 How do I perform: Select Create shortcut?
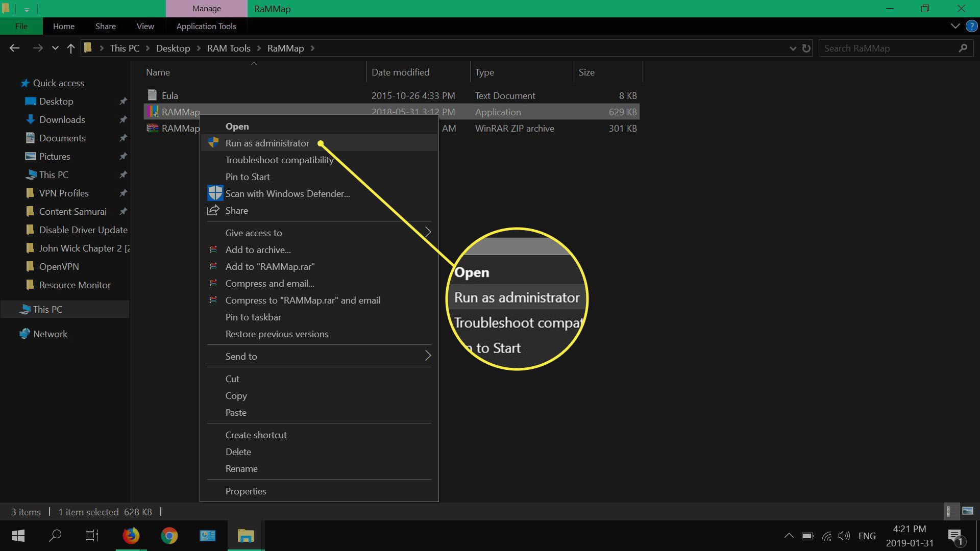tap(319, 435)
